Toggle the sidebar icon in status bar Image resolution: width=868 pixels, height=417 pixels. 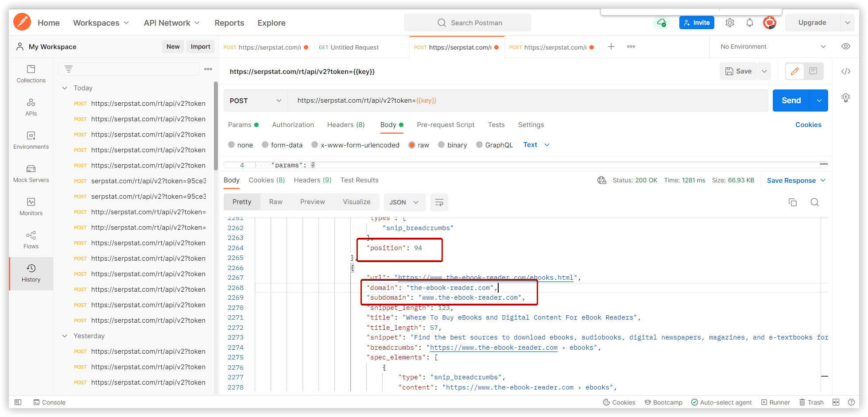pos(18,402)
